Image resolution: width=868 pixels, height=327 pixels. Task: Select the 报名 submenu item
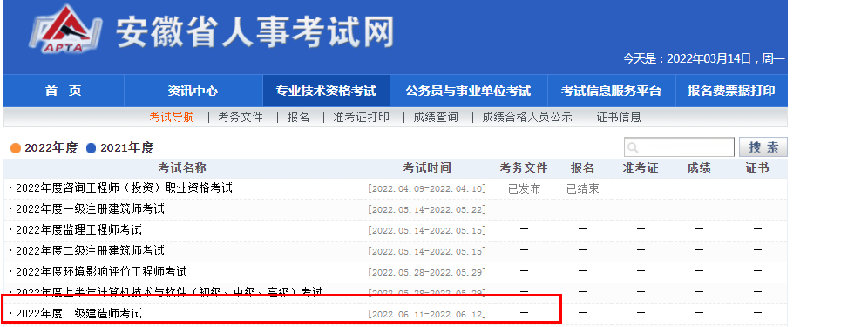(298, 118)
